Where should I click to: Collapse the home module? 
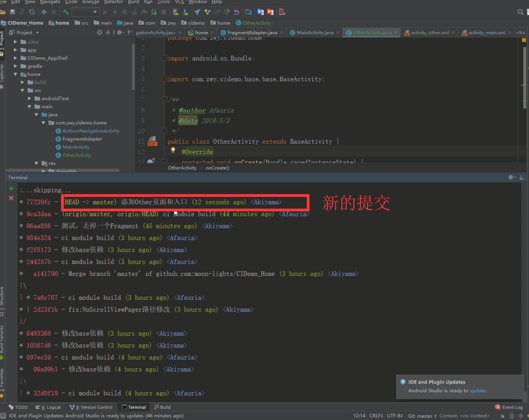(15, 74)
